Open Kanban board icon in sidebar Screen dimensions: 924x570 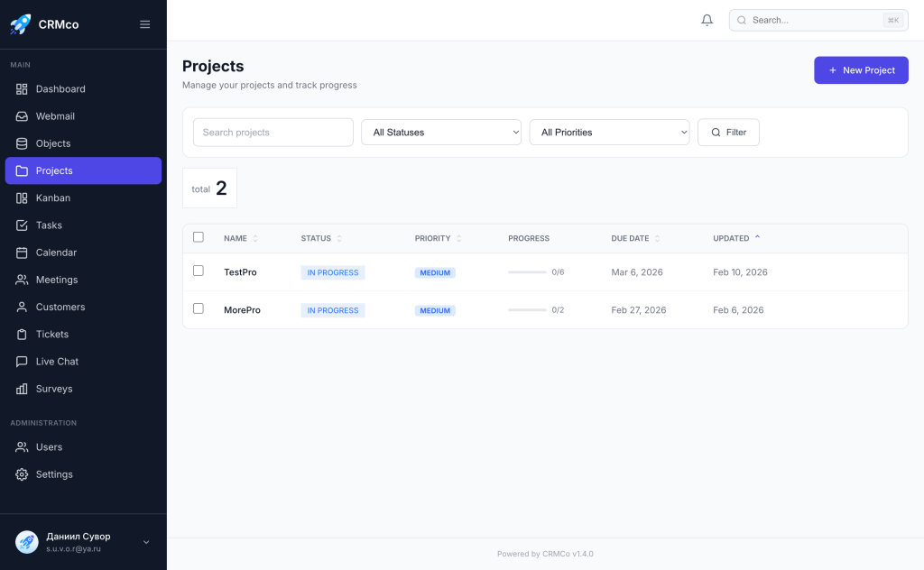pos(22,198)
